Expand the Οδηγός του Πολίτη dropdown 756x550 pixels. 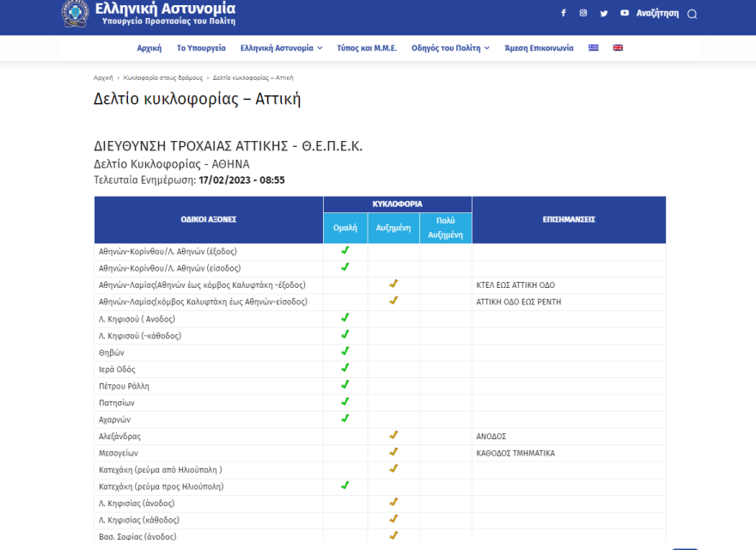(x=450, y=48)
